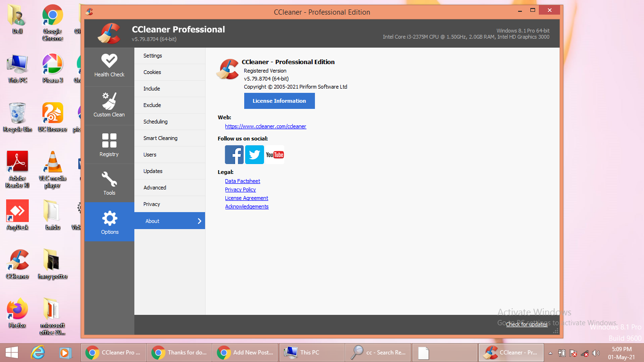
Task: Switch to Thanks for do... Chrome window
Action: point(179,353)
